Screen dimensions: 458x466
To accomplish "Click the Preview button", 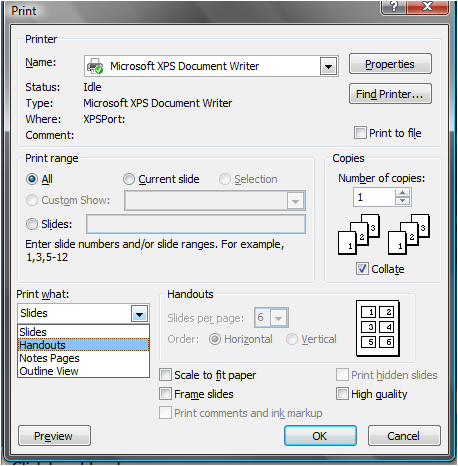I will [x=54, y=436].
